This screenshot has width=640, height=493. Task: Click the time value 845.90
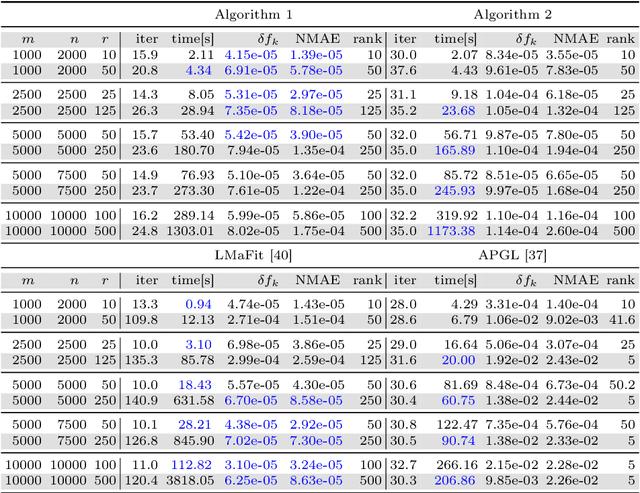(194, 441)
